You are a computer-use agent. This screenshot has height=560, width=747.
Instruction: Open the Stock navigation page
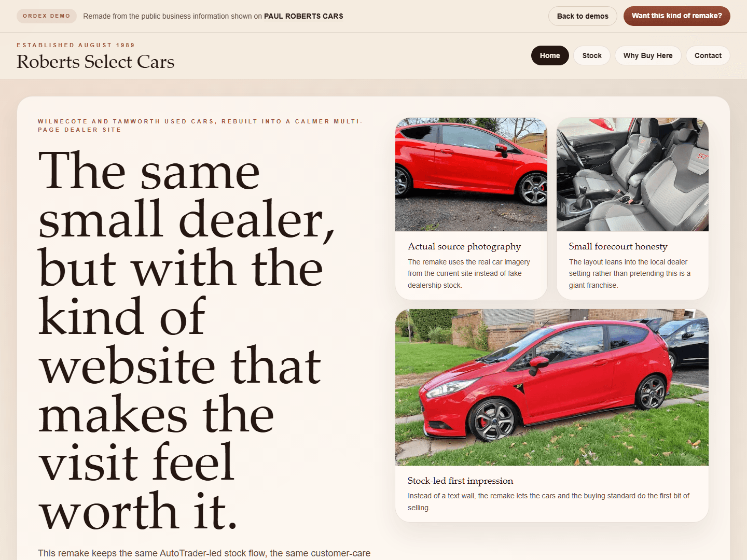592,55
